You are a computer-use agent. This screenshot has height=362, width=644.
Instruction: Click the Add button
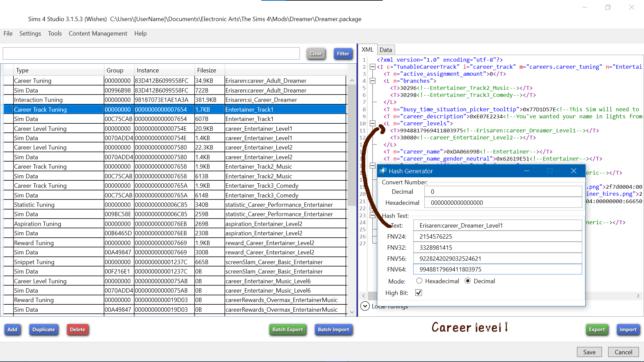[12, 329]
